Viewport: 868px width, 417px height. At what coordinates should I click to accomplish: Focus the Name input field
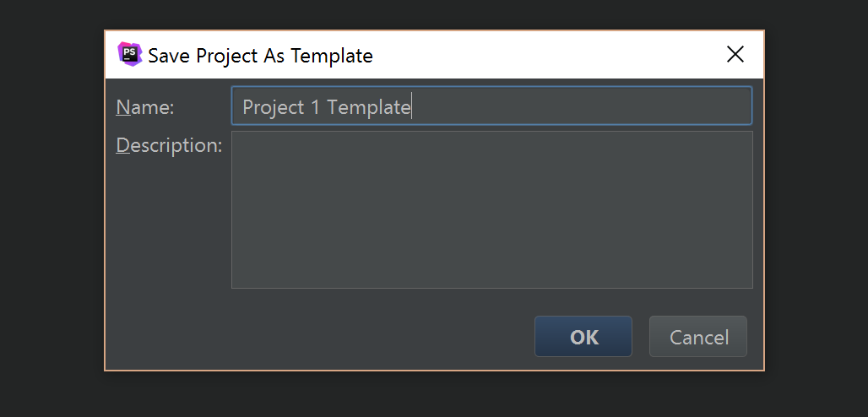(491, 106)
